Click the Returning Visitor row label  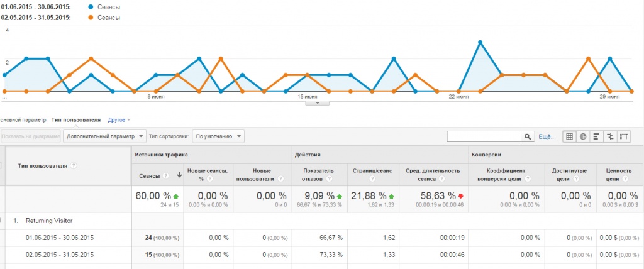(x=49, y=221)
